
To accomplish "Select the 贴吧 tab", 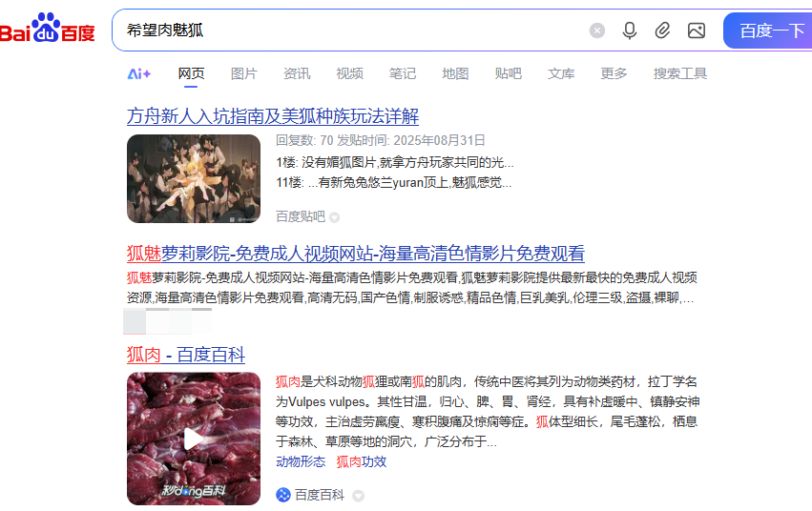I will [x=508, y=73].
